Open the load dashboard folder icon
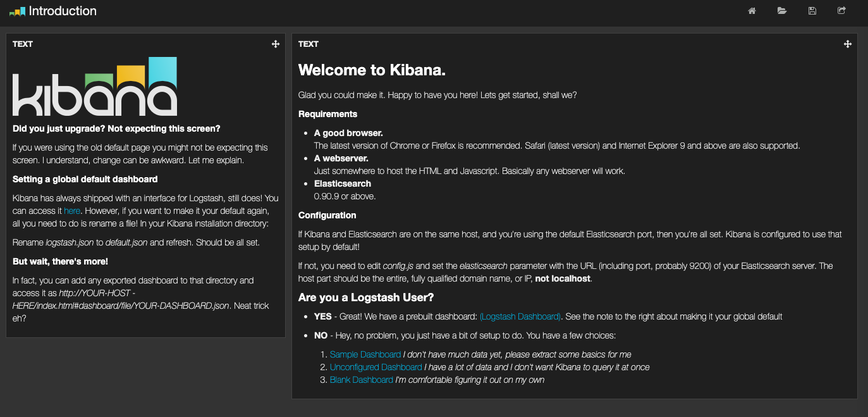 [x=782, y=11]
